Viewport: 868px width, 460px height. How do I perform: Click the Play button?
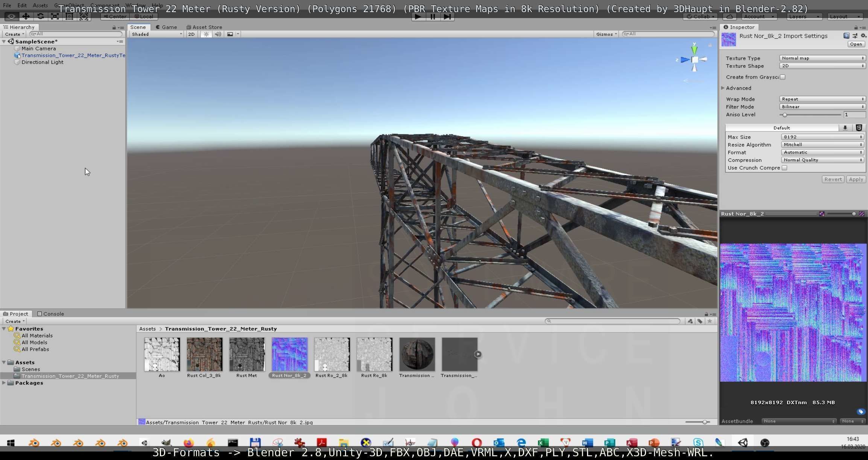pyautogui.click(x=418, y=17)
